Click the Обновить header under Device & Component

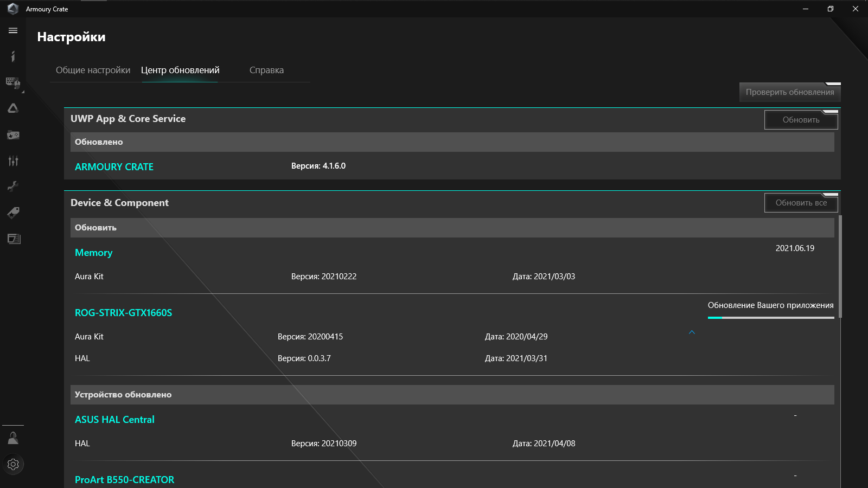[452, 228]
